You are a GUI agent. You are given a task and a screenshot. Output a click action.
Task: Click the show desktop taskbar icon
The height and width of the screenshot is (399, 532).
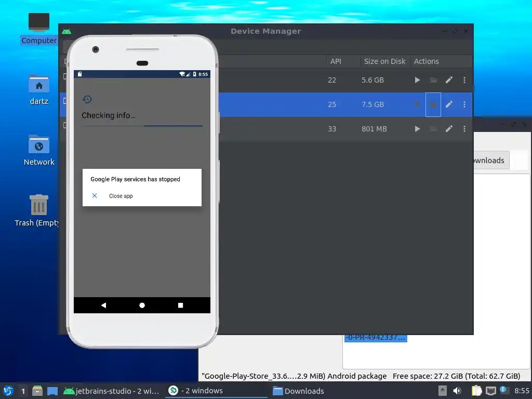click(x=52, y=391)
